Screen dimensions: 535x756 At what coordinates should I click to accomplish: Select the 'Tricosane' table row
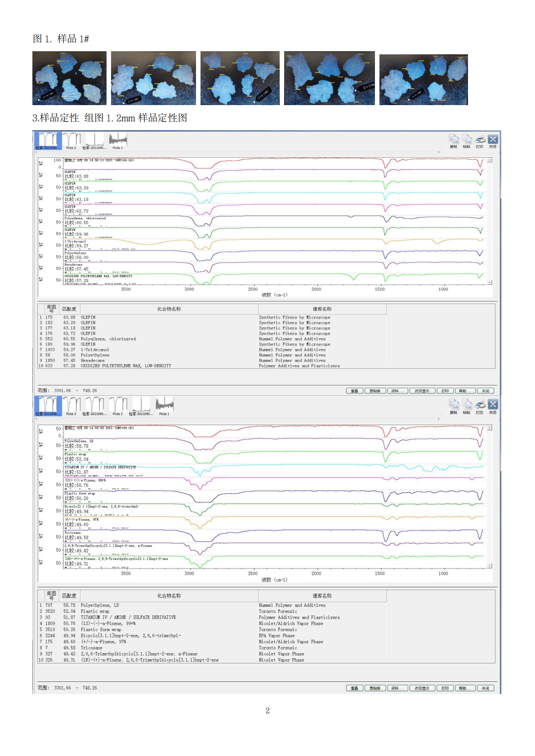pos(211,648)
